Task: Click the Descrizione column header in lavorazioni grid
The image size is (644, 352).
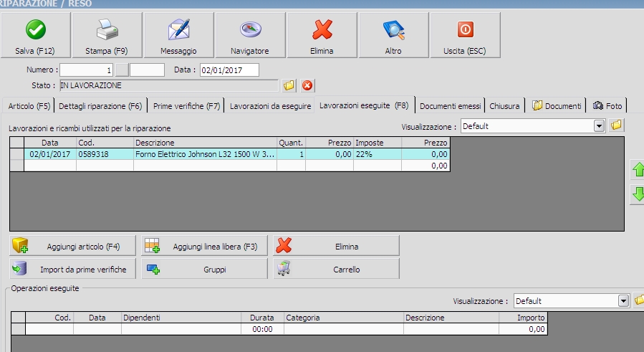Action: point(205,143)
